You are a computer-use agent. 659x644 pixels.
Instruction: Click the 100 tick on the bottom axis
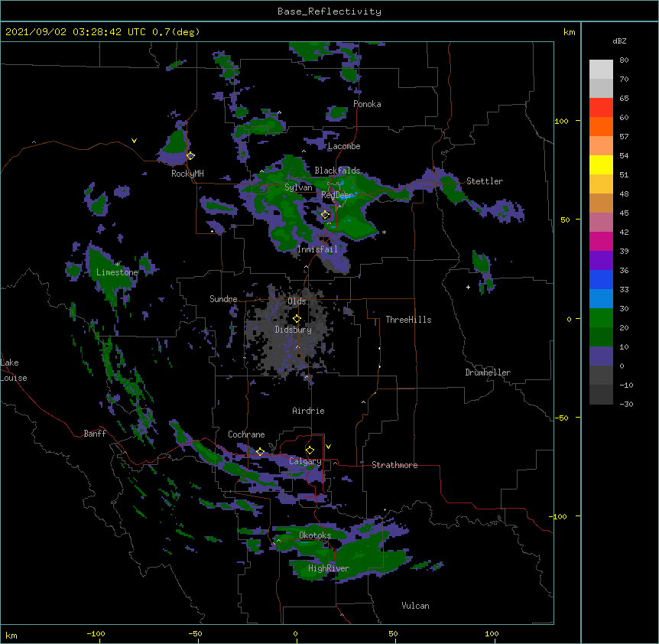pyautogui.click(x=492, y=633)
